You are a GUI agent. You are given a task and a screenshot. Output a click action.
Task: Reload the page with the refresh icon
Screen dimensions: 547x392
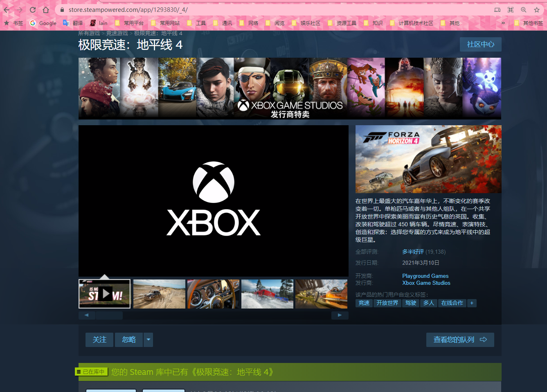32,9
